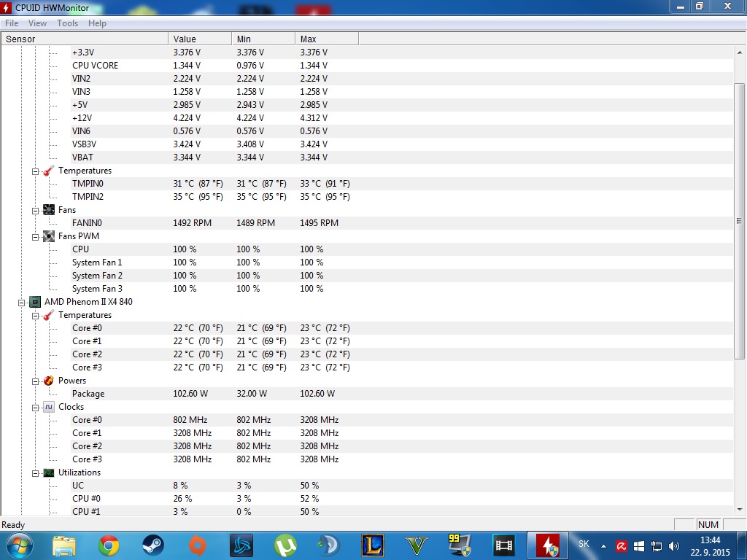
Task: Open the Fraps taskbar icon showing 99
Action: pyautogui.click(x=460, y=545)
